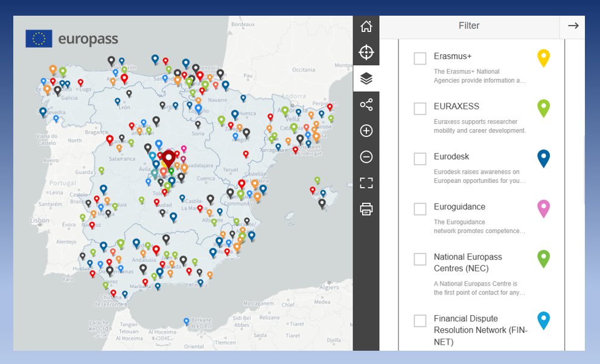
Task: Click the Algiers label on the map
Action: click(329, 287)
